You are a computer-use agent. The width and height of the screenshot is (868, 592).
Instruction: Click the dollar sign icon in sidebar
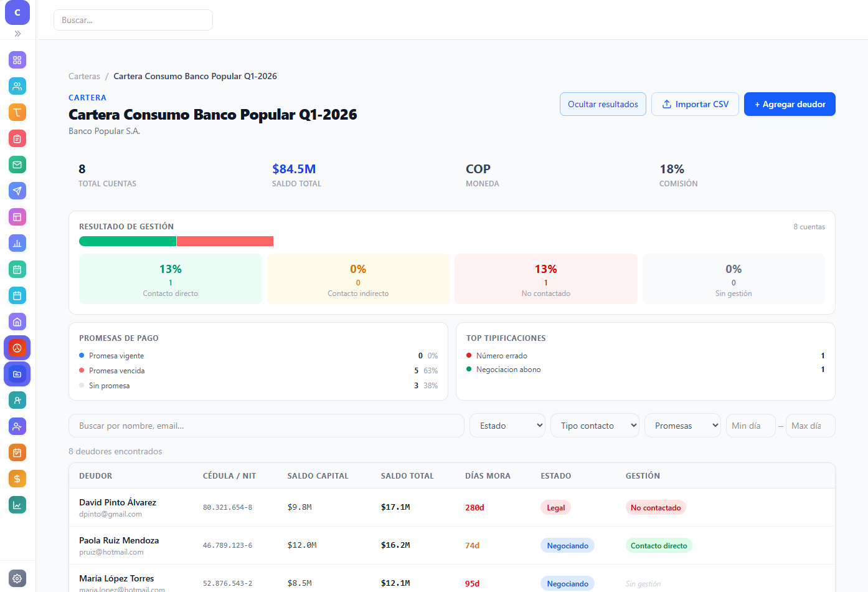coord(17,479)
